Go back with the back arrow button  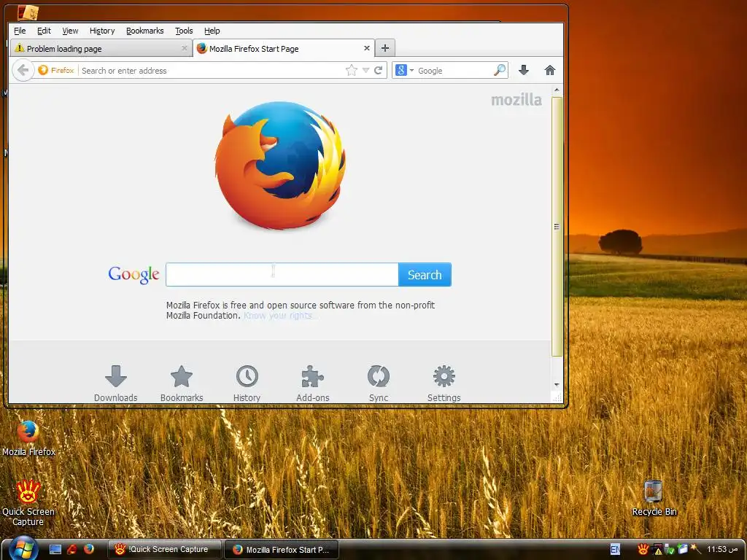(23, 71)
